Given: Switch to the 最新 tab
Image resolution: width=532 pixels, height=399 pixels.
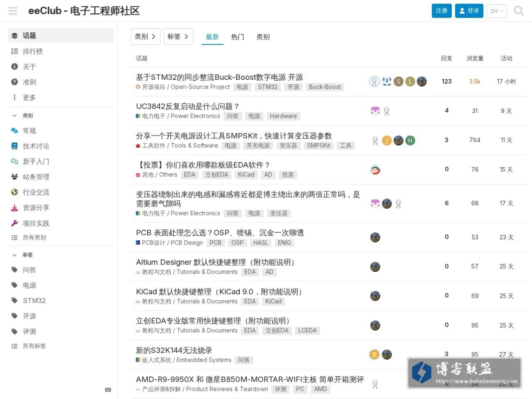Looking at the screenshot, I should click(212, 37).
